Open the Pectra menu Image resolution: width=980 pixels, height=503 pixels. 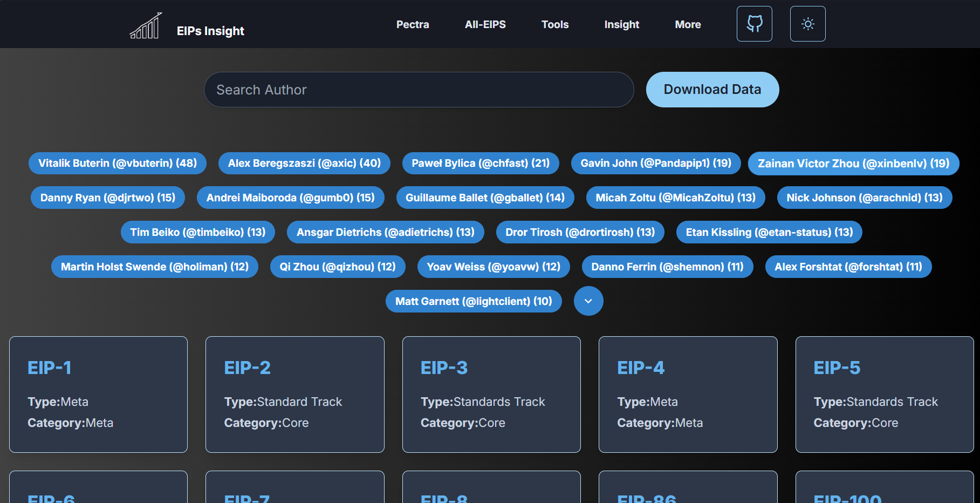coord(413,24)
